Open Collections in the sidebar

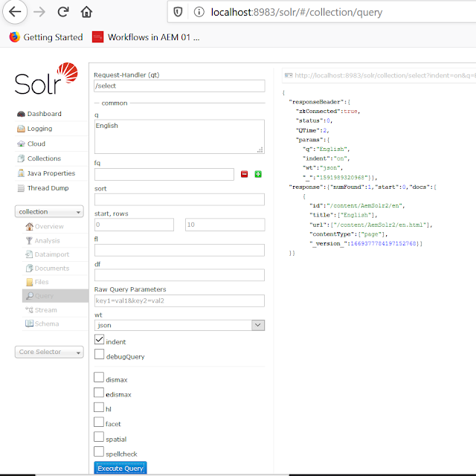[44, 158]
